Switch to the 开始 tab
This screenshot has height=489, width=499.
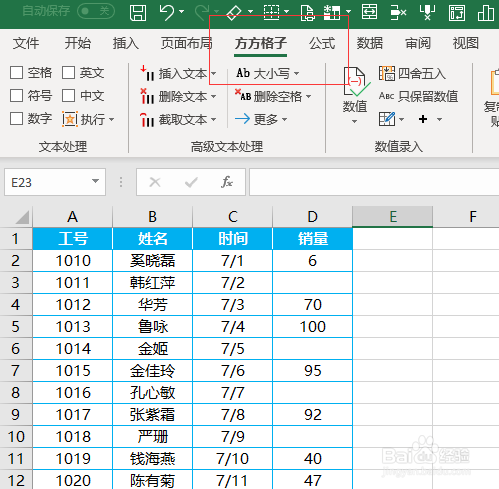(x=78, y=43)
